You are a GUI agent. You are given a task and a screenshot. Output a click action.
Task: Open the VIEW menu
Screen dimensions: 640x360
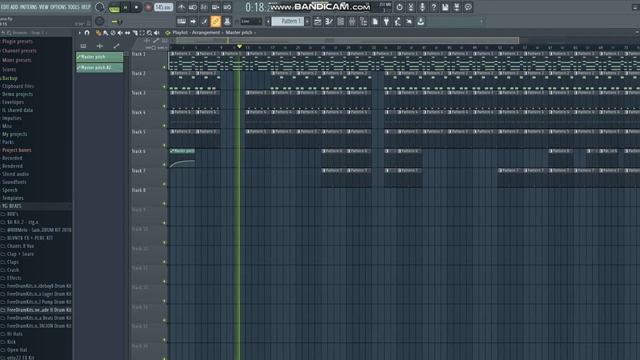coord(43,7)
